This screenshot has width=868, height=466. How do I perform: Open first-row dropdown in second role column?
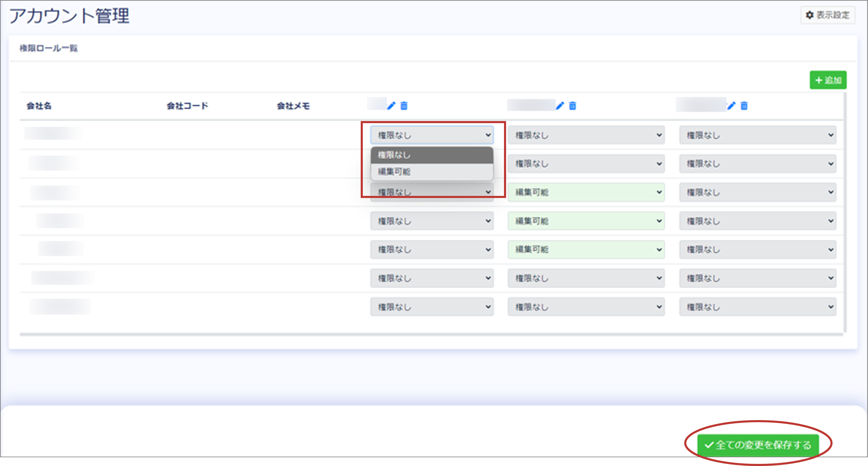coord(586,135)
